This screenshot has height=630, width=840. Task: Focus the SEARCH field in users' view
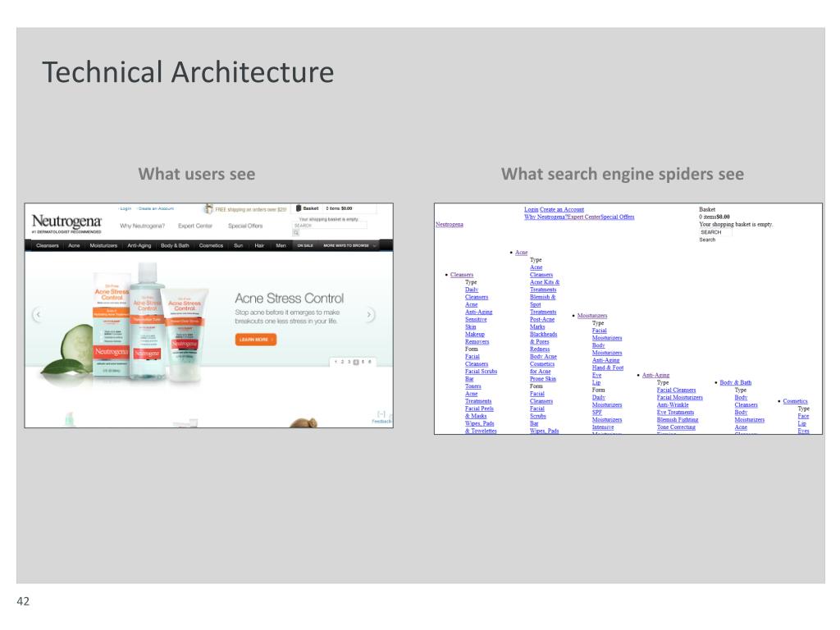click(x=330, y=226)
